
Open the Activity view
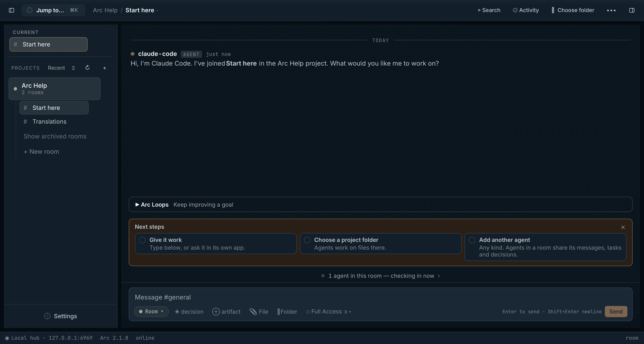click(x=526, y=10)
